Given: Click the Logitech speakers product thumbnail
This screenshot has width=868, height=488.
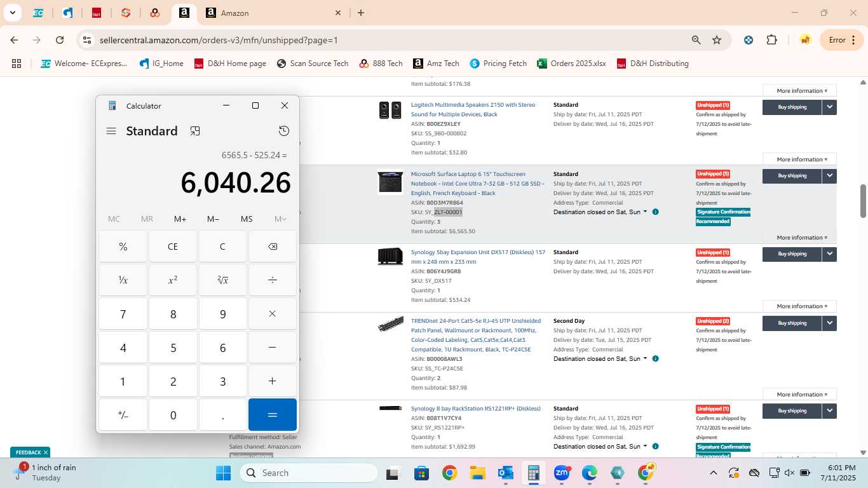Looking at the screenshot, I should pyautogui.click(x=390, y=111).
